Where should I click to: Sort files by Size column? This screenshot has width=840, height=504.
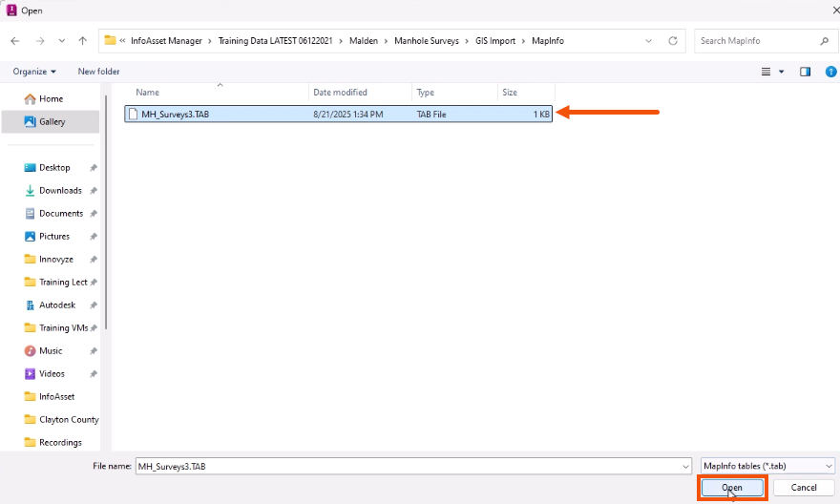(510, 93)
